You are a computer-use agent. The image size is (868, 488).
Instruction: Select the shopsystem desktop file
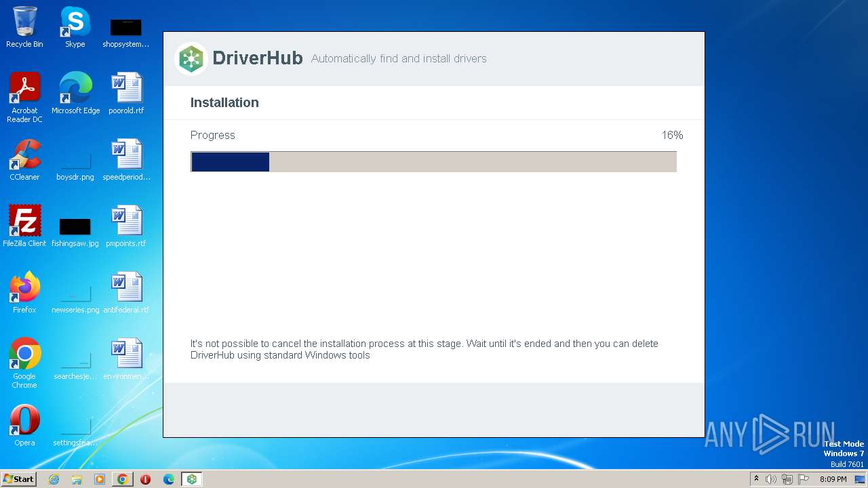tap(126, 33)
